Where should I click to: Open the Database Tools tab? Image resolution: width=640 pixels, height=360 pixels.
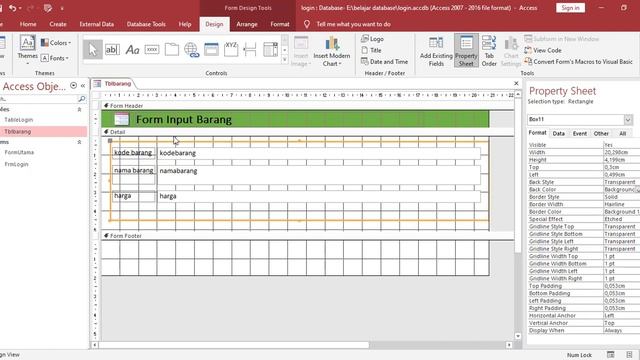point(146,24)
